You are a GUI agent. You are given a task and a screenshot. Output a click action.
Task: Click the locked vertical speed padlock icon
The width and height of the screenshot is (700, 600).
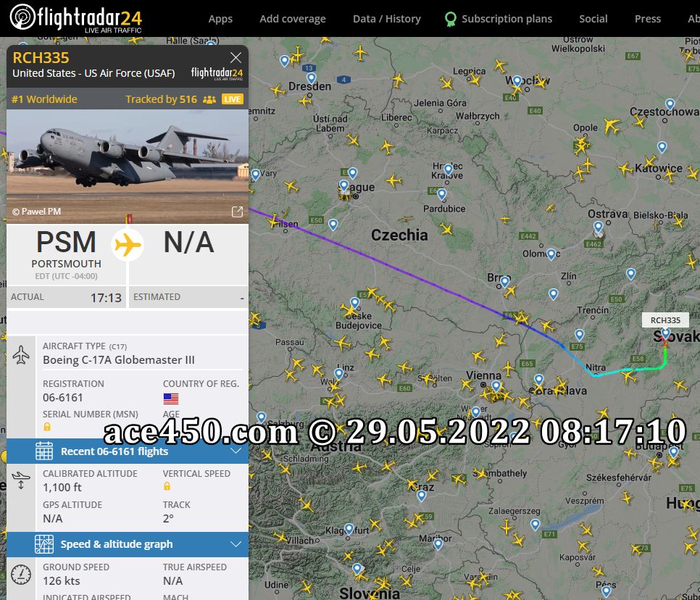tap(167, 486)
